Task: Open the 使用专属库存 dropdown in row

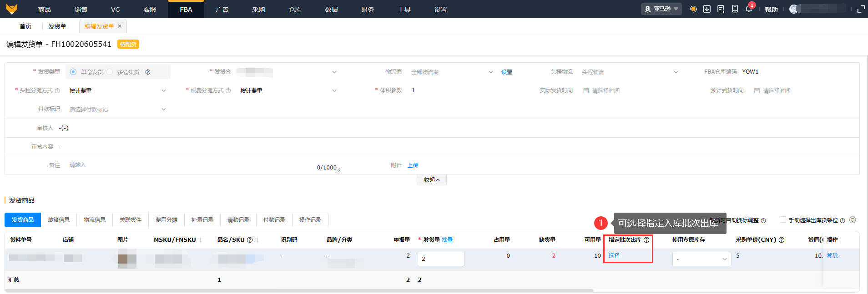Action: (701, 259)
